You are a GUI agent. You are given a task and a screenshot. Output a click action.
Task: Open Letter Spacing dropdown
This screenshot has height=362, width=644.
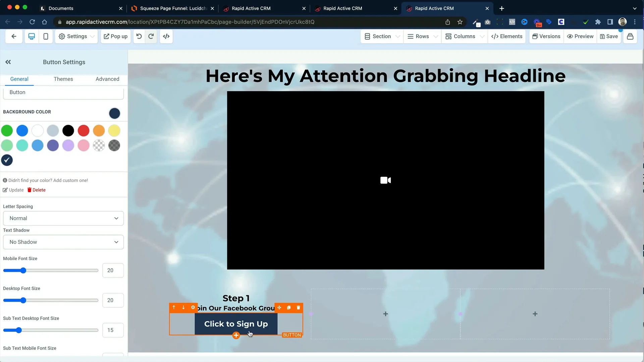click(x=63, y=218)
